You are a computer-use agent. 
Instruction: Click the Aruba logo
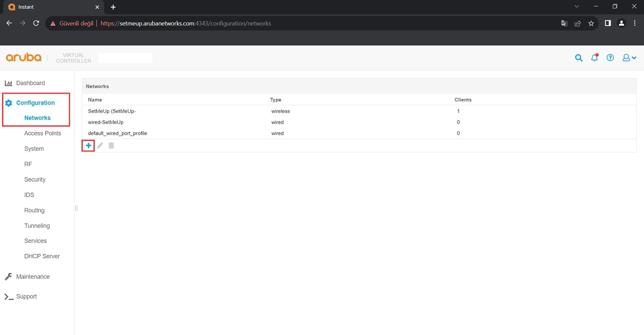(24, 58)
